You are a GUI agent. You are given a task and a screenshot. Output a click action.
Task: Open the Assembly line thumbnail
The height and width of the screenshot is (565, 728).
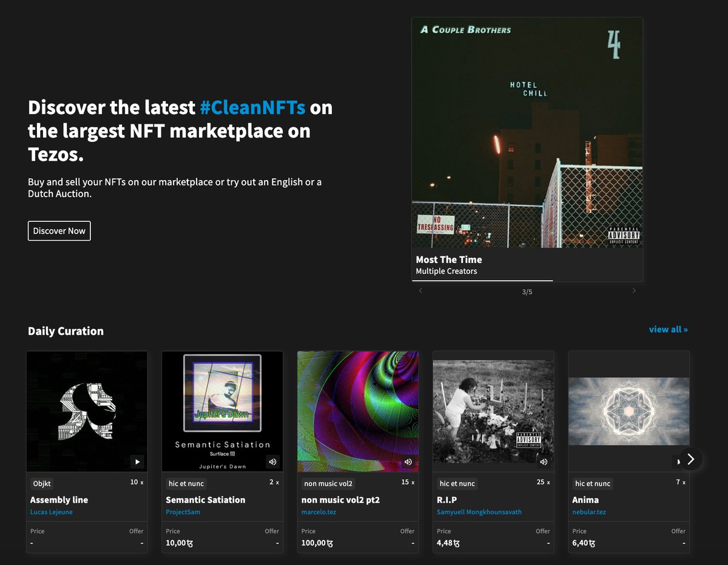[x=87, y=412]
